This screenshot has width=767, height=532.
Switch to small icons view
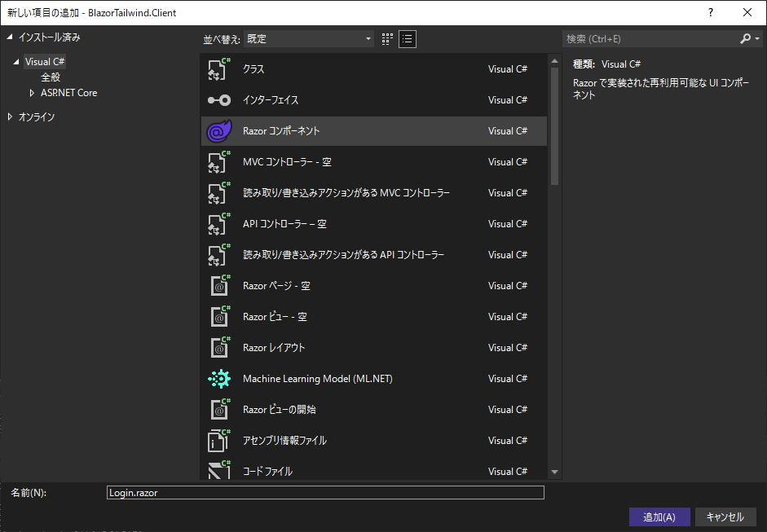pos(387,39)
